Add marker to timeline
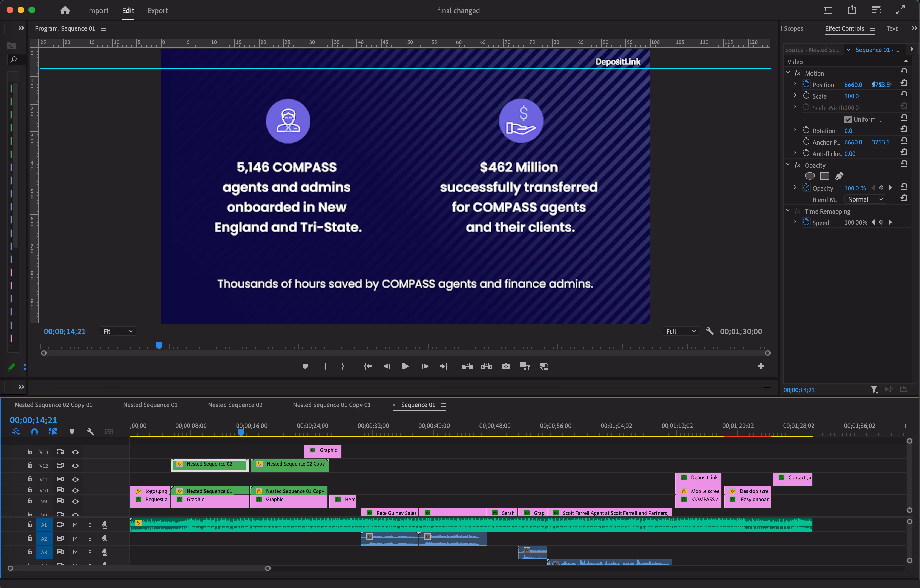This screenshot has height=588, width=920. [72, 431]
